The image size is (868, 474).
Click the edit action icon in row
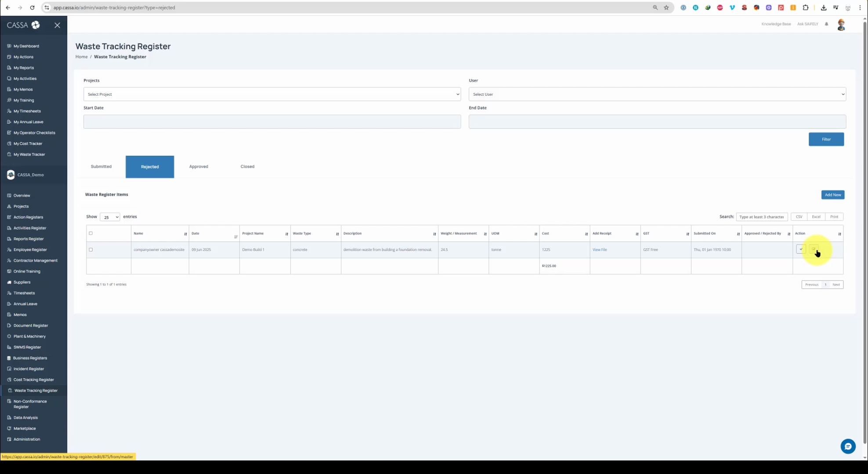[813, 249]
